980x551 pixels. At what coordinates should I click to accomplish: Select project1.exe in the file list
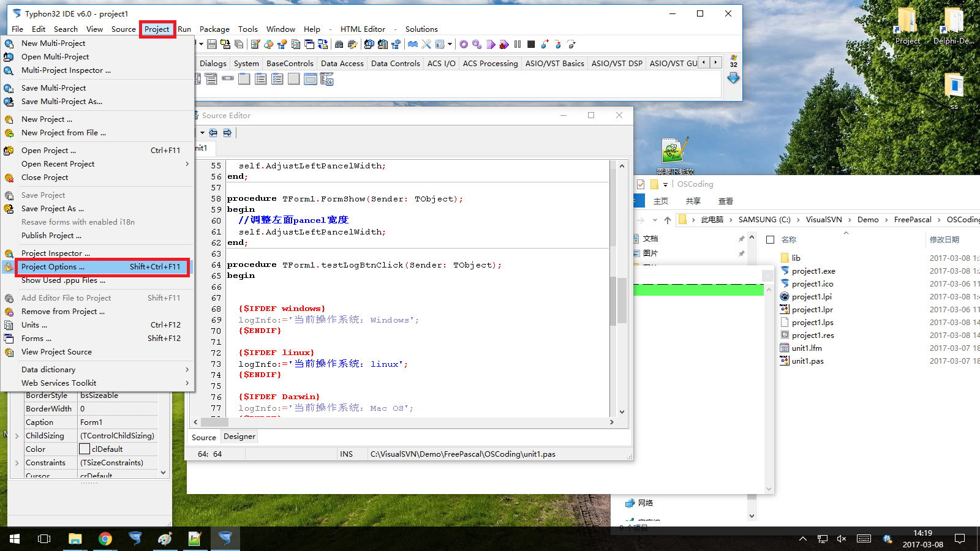tap(813, 271)
